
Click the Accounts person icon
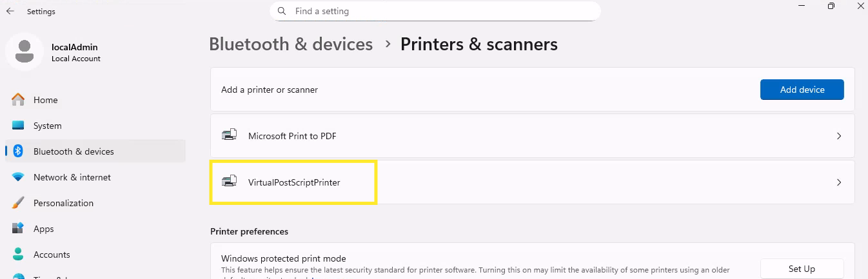18,255
